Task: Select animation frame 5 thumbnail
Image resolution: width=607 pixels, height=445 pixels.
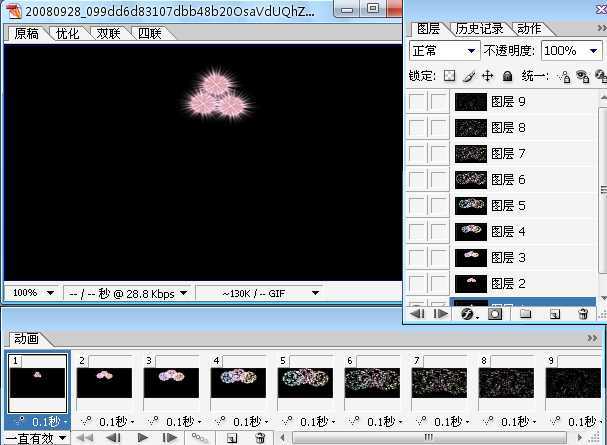Action: pyautogui.click(x=307, y=383)
